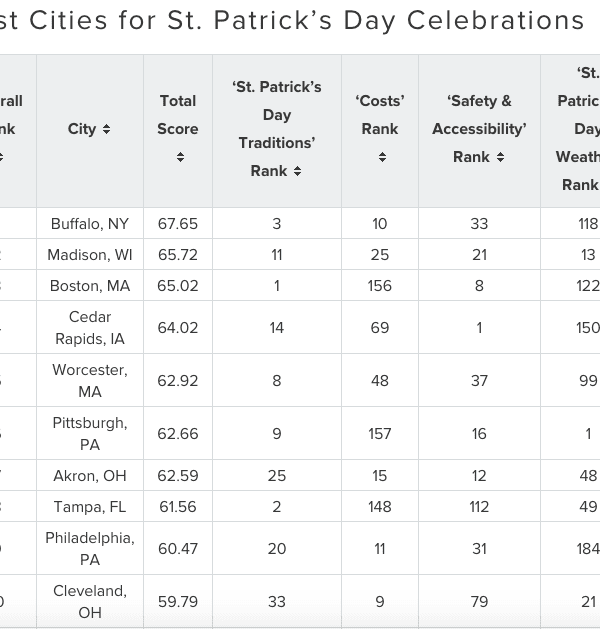Click the Madison, WI city cell

90,255
